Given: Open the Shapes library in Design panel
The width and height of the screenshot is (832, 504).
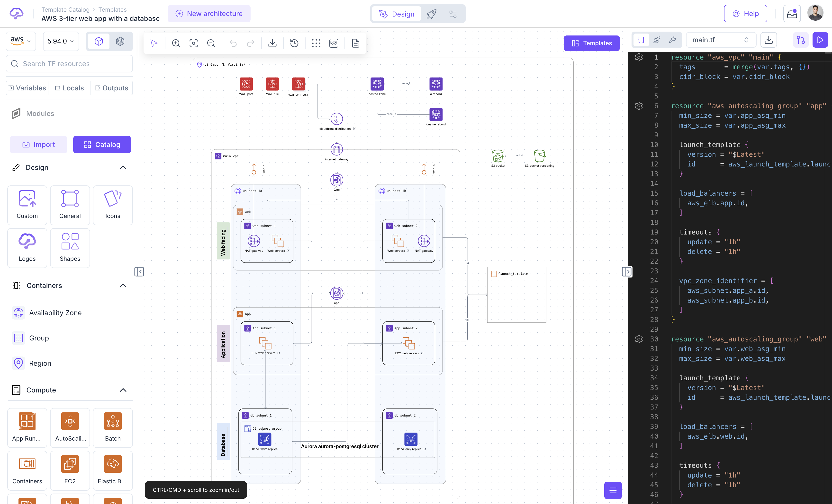Looking at the screenshot, I should (x=70, y=248).
